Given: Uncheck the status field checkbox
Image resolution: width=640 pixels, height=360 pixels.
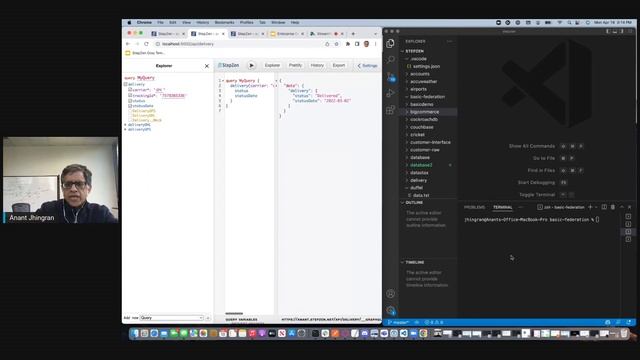Looking at the screenshot, I should click(130, 100).
